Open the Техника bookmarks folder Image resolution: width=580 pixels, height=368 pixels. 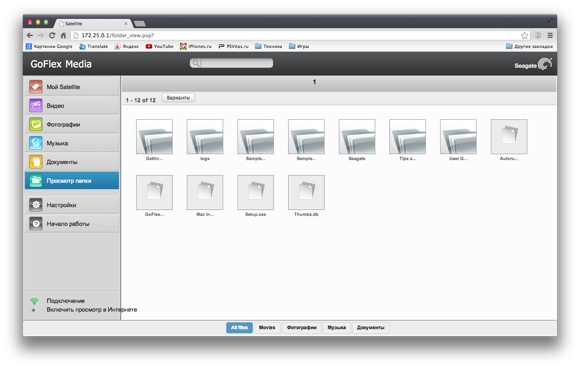click(269, 46)
